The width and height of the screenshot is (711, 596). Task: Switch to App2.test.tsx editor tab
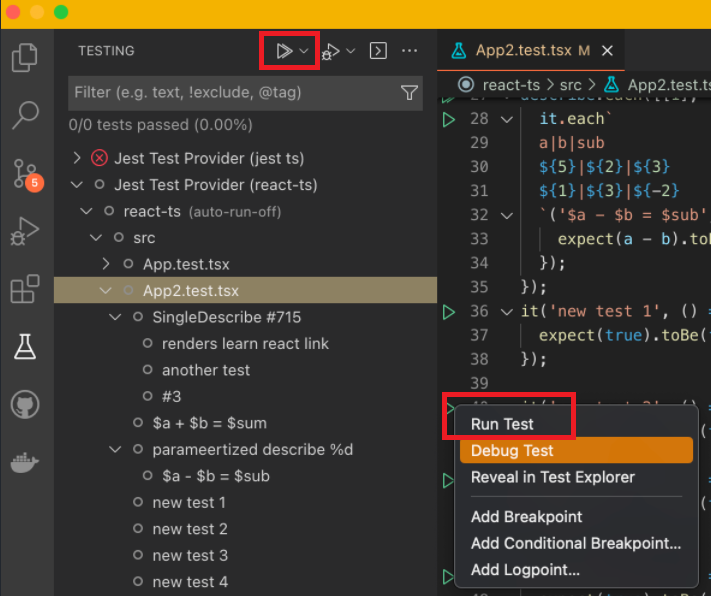[532, 50]
